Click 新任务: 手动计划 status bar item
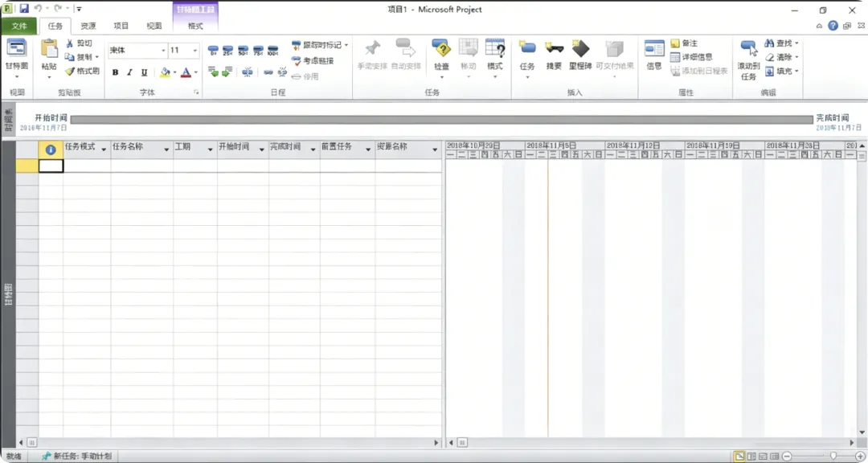868x463 pixels. [x=77, y=457]
